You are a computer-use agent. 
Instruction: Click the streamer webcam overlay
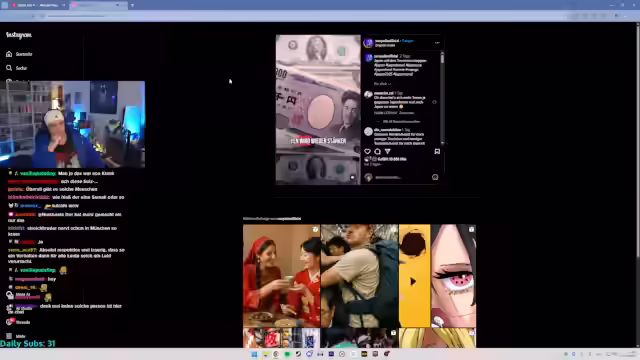pos(73,124)
